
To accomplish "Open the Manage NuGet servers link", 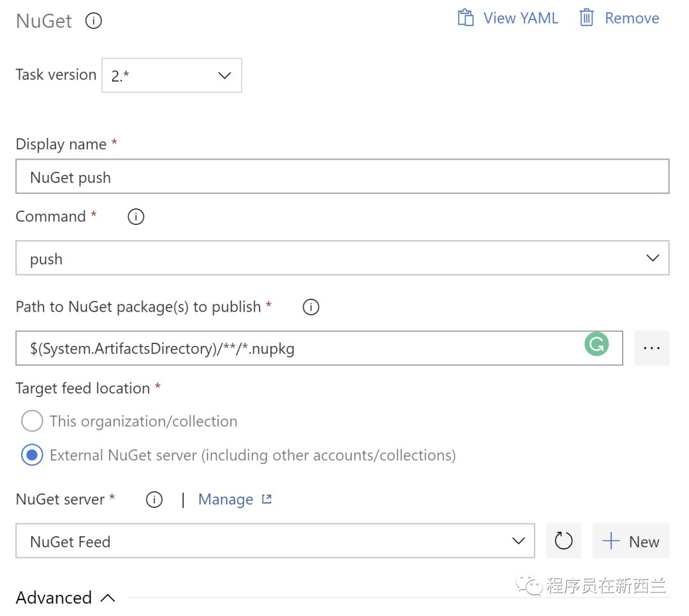I will tap(225, 499).
